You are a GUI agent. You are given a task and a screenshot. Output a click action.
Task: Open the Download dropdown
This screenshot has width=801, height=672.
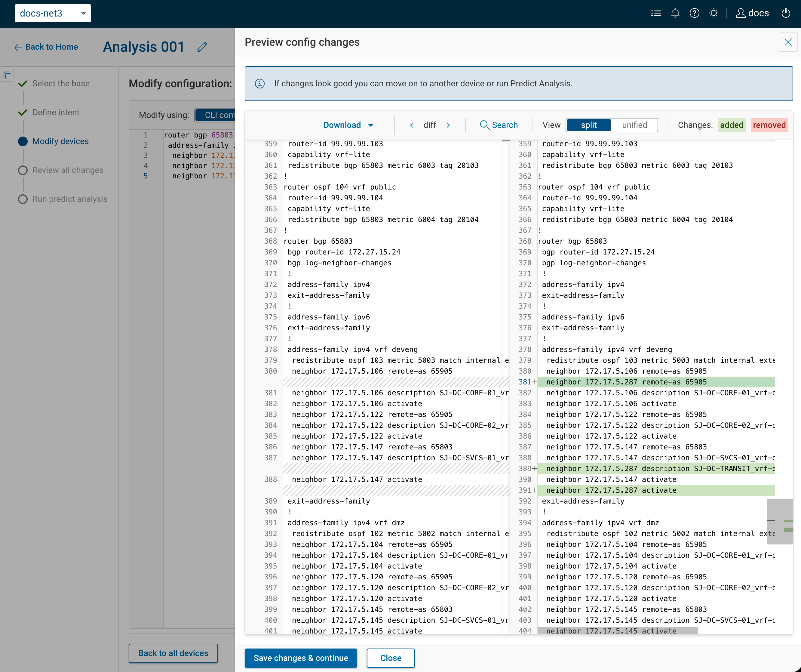point(348,125)
